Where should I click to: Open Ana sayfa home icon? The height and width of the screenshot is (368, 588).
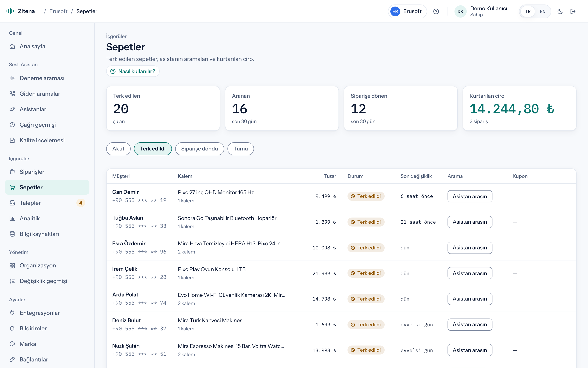click(12, 46)
